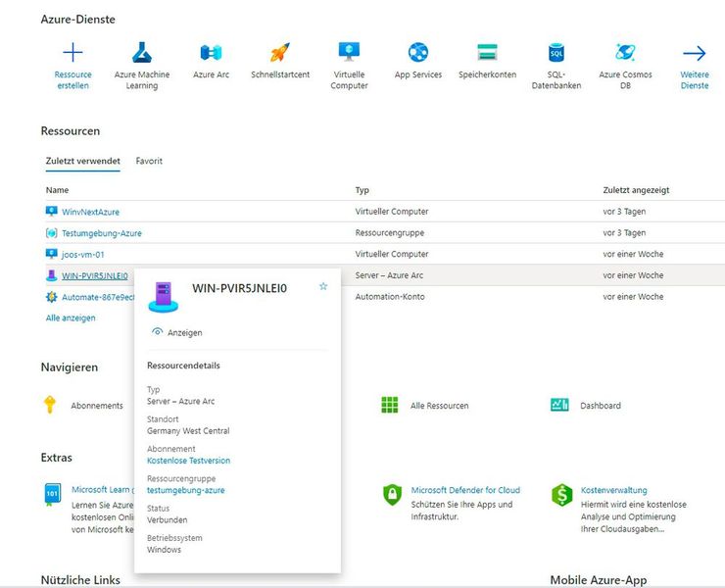Click the large Arc server icon in popup
This screenshot has height=588, width=725.
coord(164,297)
